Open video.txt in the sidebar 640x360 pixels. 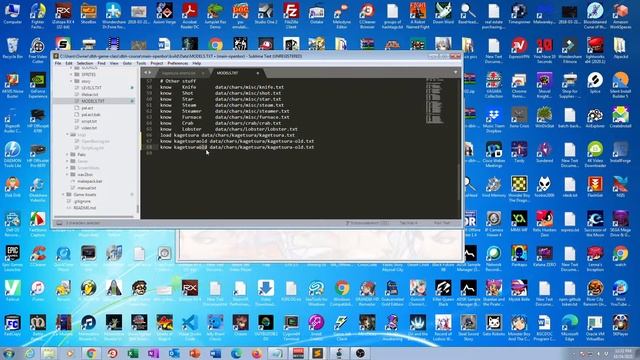coord(89,128)
